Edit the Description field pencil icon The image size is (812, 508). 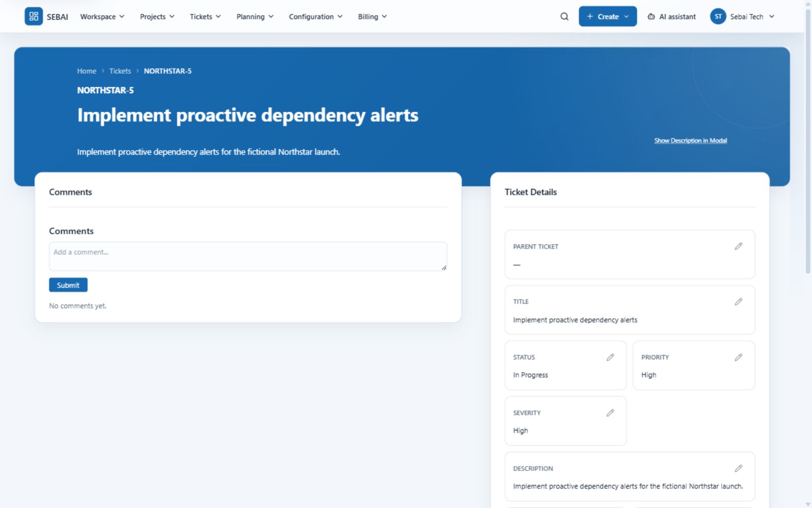[x=738, y=468]
